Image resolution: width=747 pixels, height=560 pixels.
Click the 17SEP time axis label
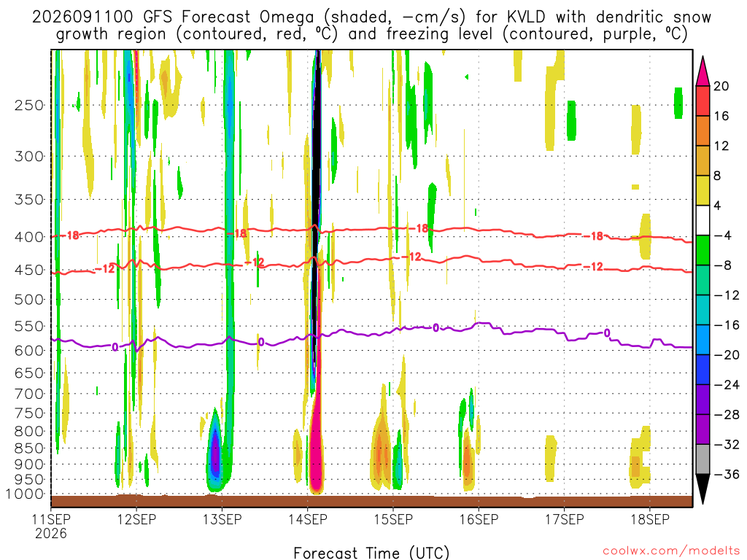(x=564, y=519)
